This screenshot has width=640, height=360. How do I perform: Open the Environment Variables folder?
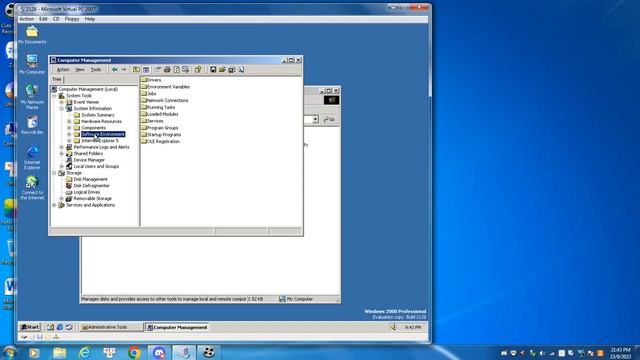pyautogui.click(x=165, y=87)
